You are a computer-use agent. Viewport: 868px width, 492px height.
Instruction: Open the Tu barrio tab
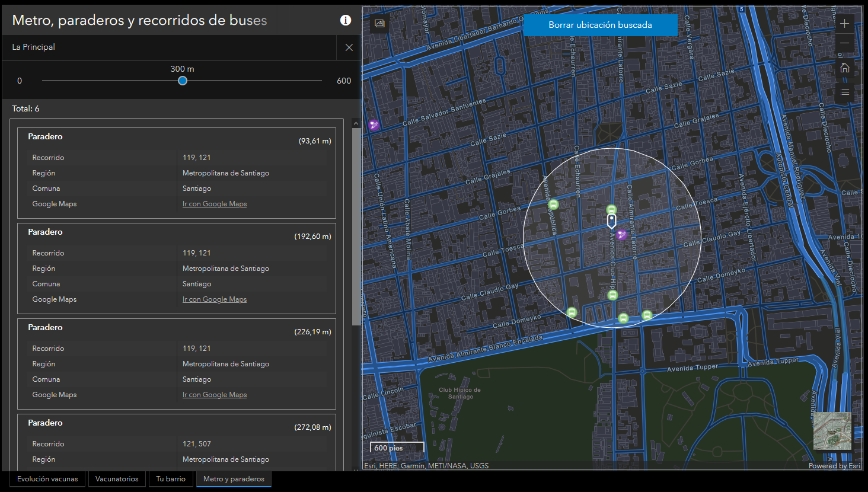[x=171, y=479]
